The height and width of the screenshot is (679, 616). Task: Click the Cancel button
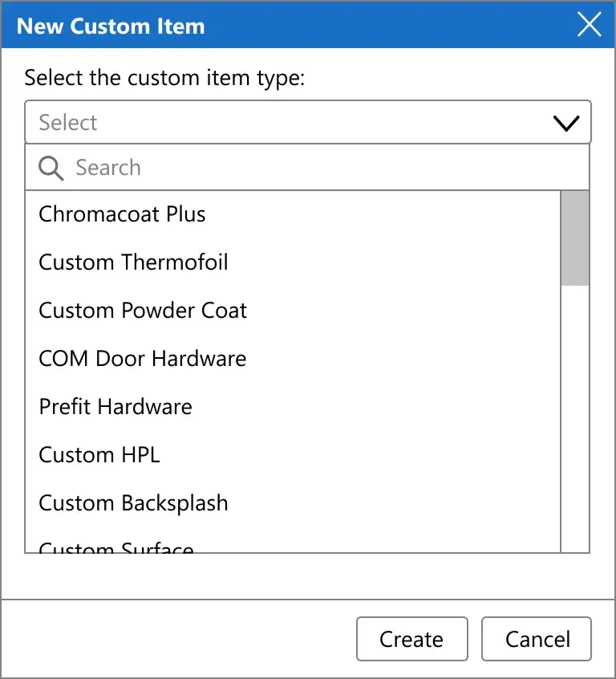pos(537,639)
